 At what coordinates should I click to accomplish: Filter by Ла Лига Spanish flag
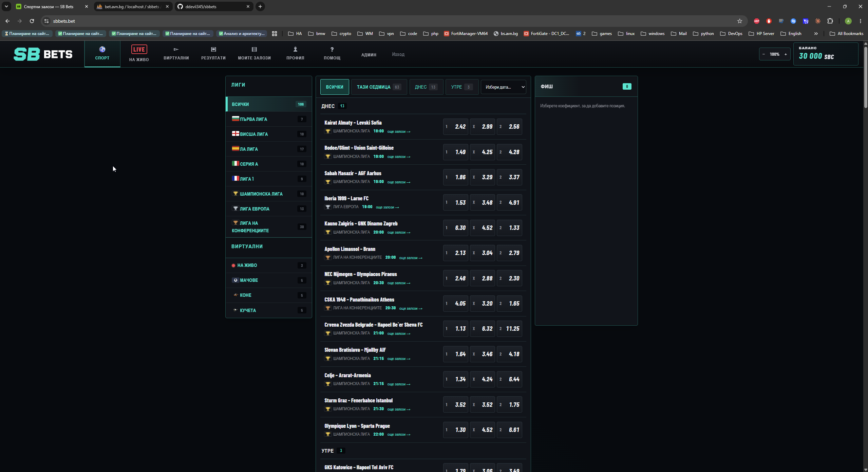[268, 149]
